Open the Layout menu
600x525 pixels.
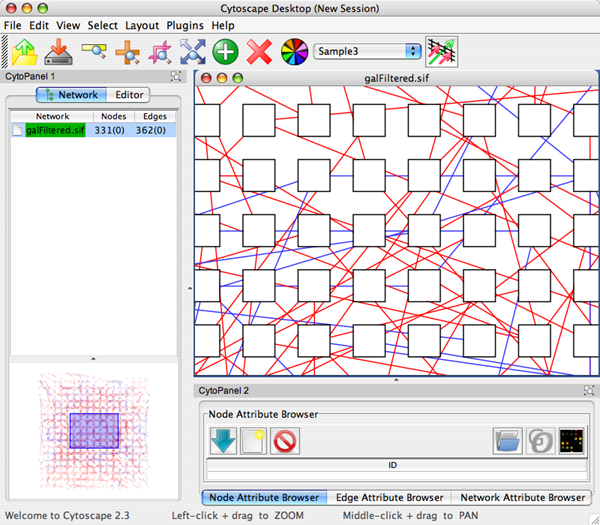(x=141, y=24)
